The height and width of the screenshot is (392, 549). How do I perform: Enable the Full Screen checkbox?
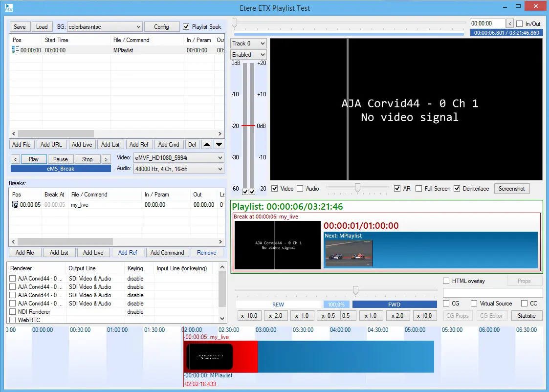click(419, 189)
